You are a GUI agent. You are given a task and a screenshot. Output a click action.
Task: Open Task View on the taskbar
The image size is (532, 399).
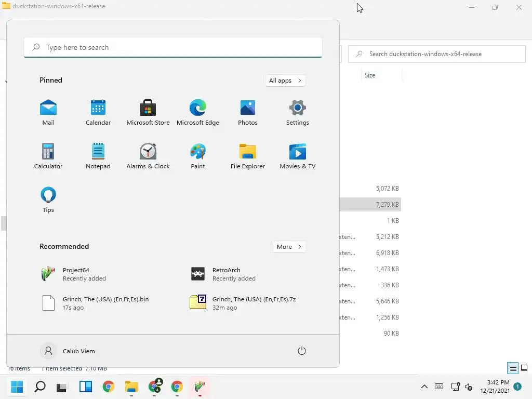pos(62,387)
